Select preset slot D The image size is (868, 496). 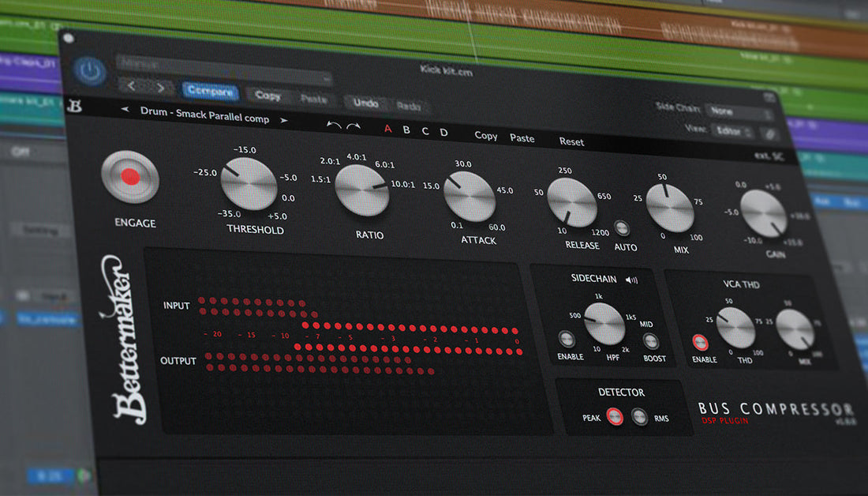point(443,133)
